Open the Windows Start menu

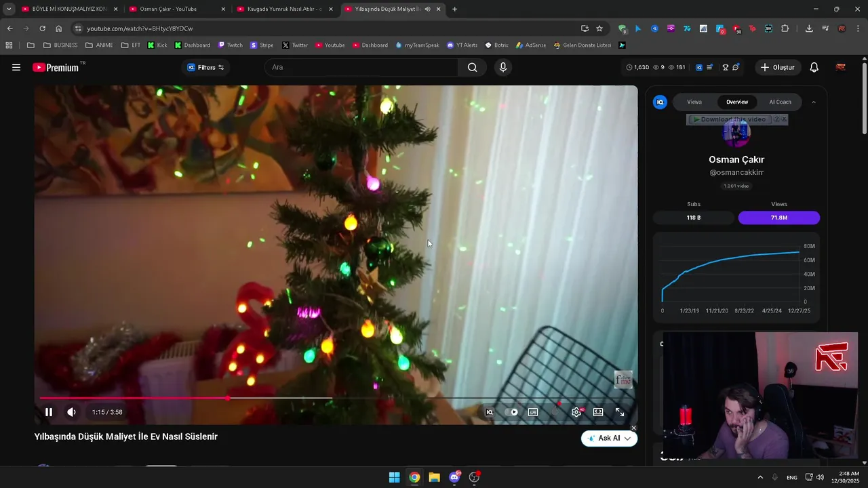tap(394, 477)
